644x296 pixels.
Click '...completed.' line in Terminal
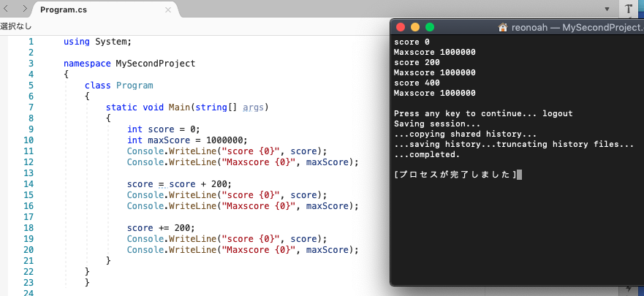(x=427, y=155)
